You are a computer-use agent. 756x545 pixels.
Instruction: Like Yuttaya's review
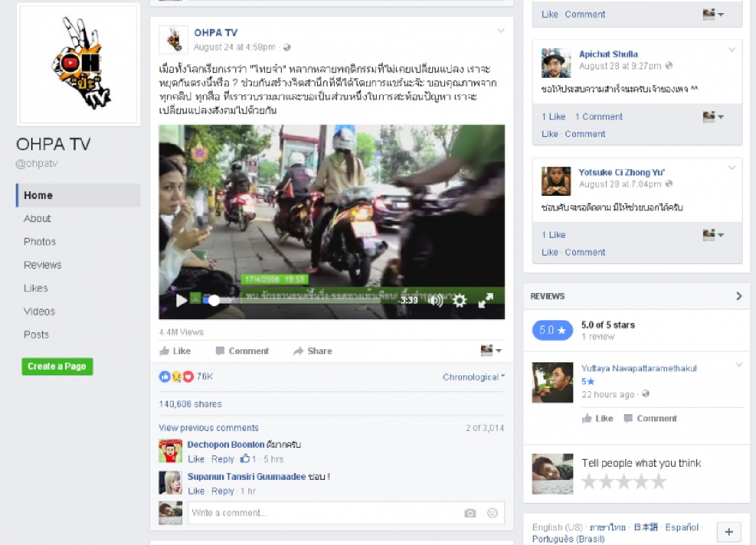(x=597, y=418)
